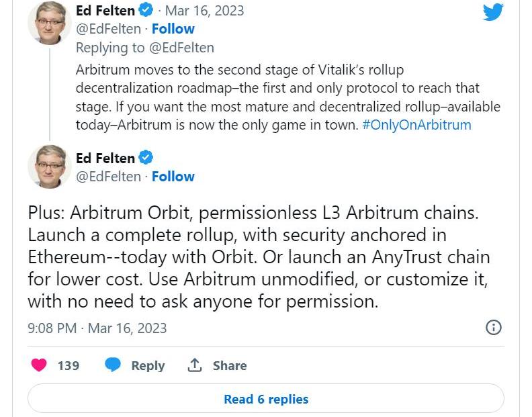The width and height of the screenshot is (532, 417).
Task: Open Ed Felten's avatar in the lower tweet
Action: click(x=50, y=167)
